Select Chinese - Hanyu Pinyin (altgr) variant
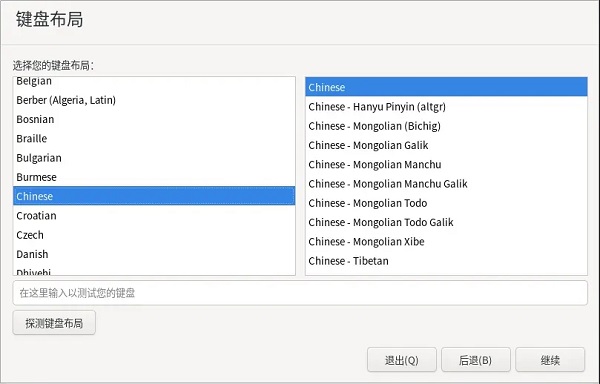Image resolution: width=600 pixels, height=384 pixels. click(446, 107)
